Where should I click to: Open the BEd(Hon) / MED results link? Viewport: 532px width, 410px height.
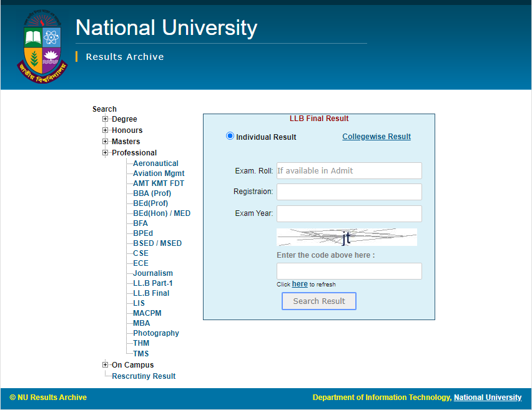pos(162,213)
